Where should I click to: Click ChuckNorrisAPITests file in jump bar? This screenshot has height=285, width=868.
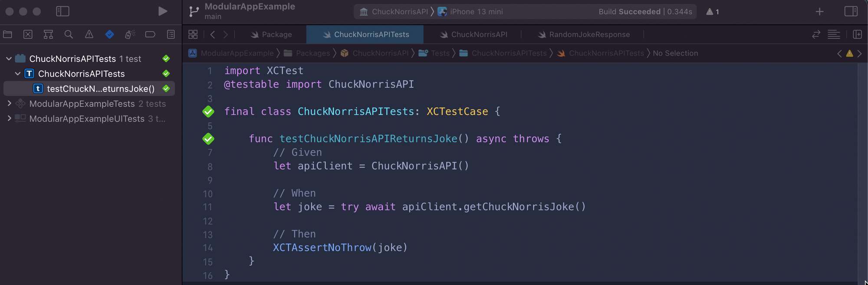601,53
